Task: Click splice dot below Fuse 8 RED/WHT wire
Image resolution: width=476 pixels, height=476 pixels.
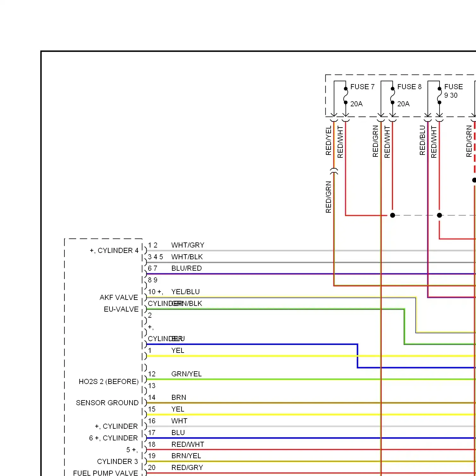Action: pyautogui.click(x=393, y=215)
